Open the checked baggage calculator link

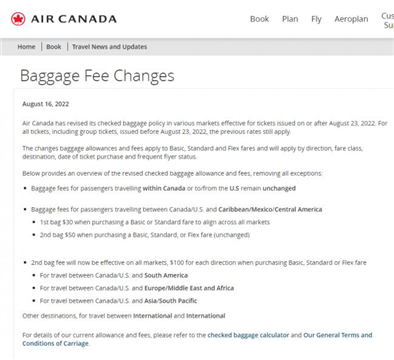[x=248, y=335]
